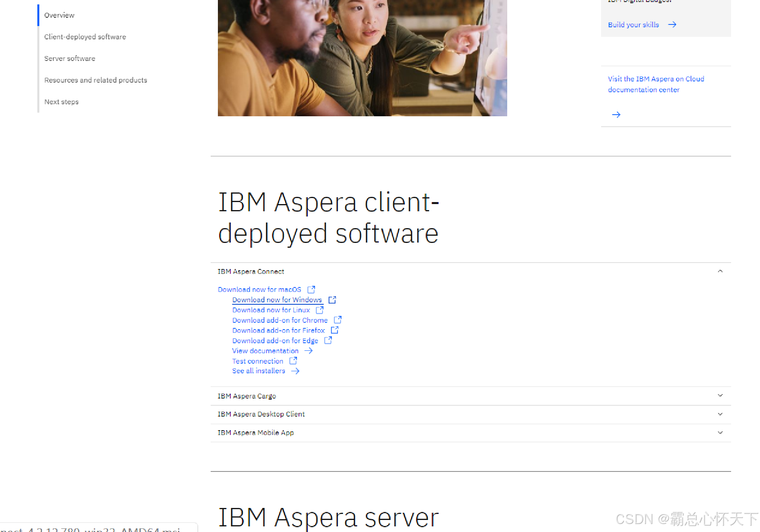Navigate to Next steps section
The height and width of the screenshot is (532, 760).
[61, 102]
